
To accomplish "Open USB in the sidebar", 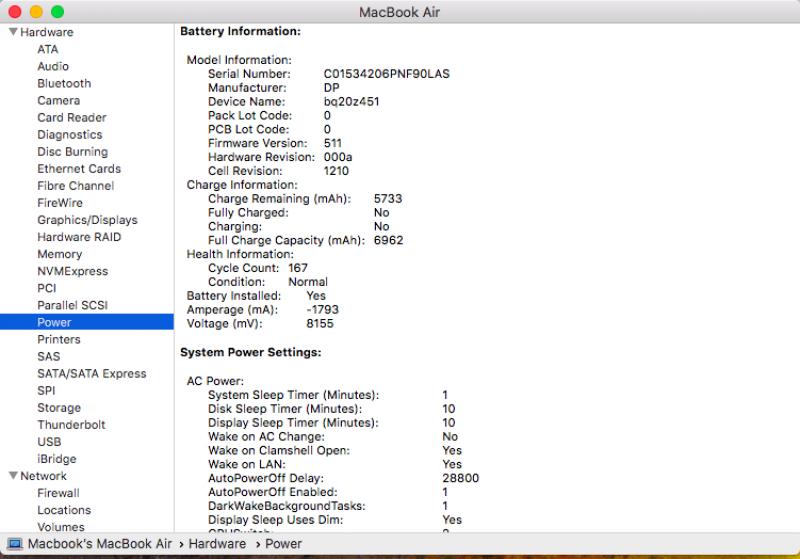I will 49,442.
